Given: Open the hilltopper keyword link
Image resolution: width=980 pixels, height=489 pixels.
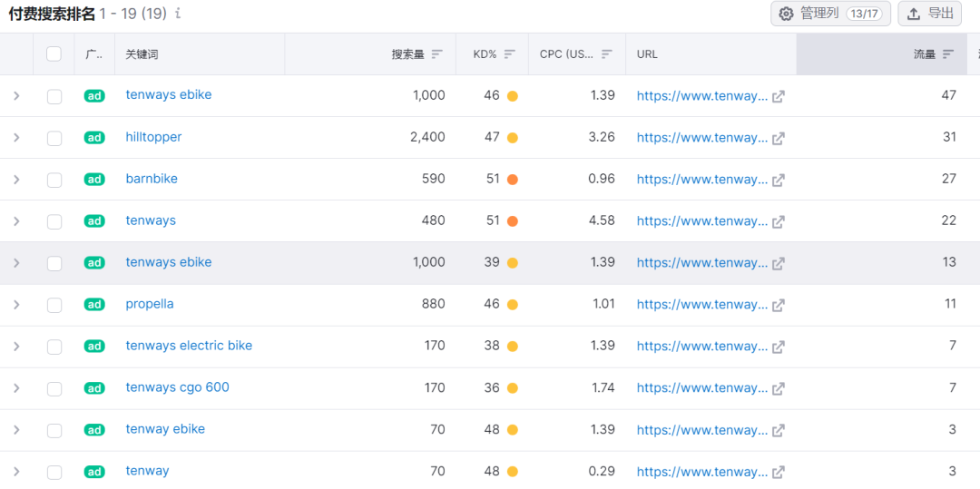Looking at the screenshot, I should point(153,137).
